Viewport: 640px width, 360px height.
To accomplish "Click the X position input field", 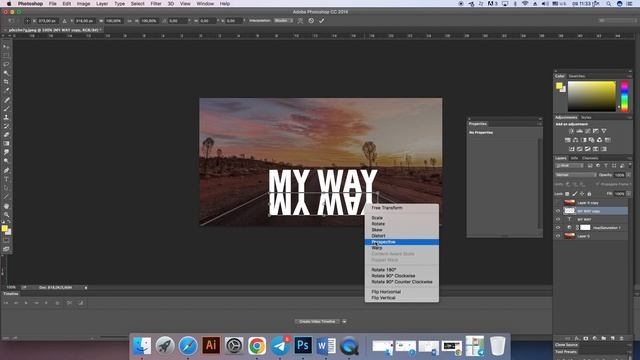I will tap(48, 20).
